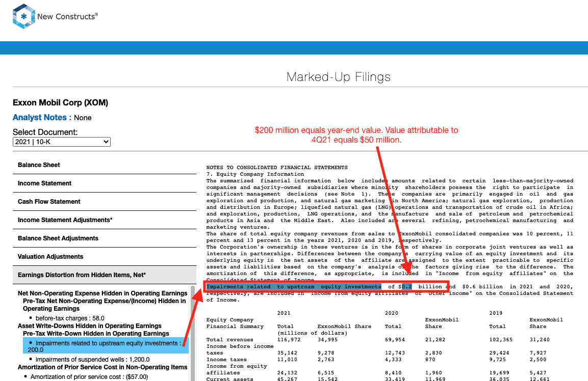
Task: Click the Exxon Mobil Corp (XOM) title
Action: pos(60,103)
